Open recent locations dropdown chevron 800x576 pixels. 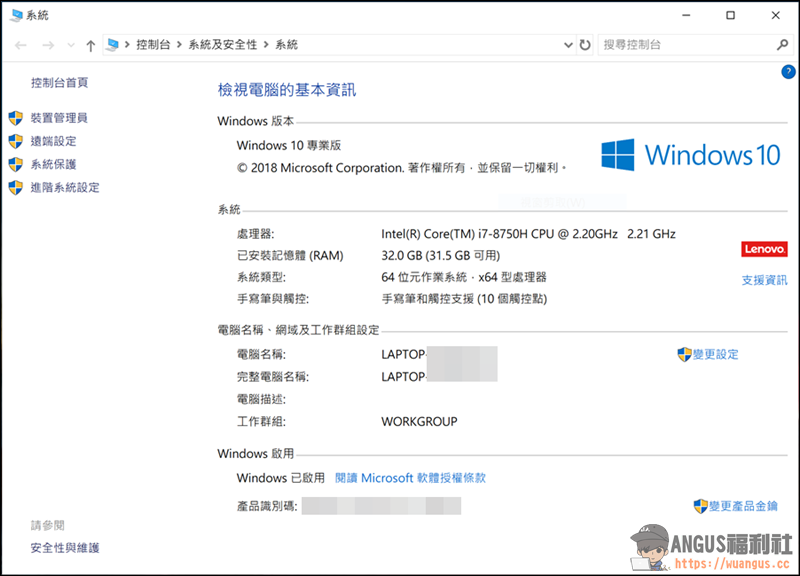[70, 45]
